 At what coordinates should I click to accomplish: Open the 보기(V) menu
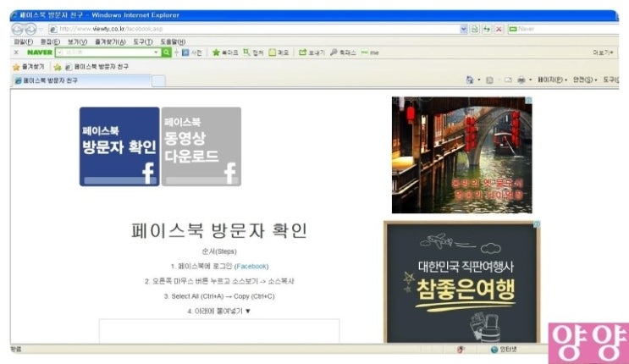77,41
